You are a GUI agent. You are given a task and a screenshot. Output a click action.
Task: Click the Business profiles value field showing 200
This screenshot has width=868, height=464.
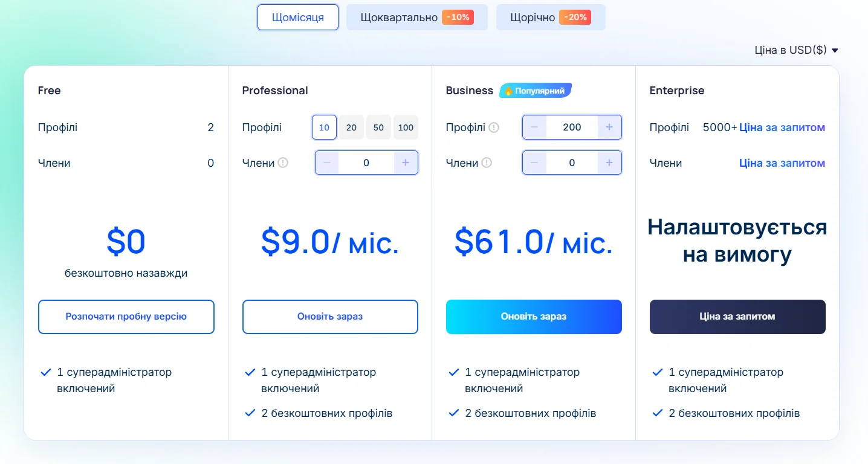point(572,127)
